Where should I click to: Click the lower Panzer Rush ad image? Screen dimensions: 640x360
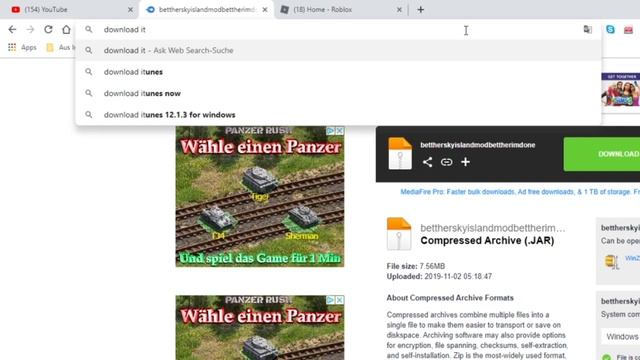click(260, 328)
